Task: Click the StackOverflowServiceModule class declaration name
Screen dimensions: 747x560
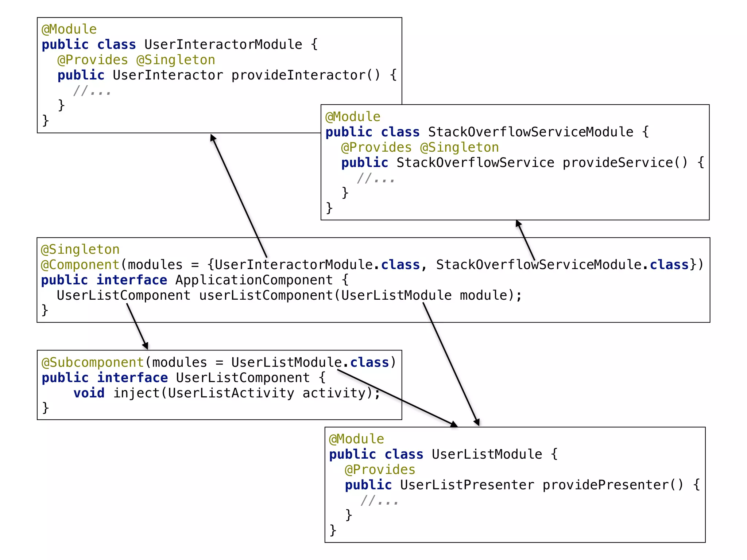Action: [x=530, y=132]
